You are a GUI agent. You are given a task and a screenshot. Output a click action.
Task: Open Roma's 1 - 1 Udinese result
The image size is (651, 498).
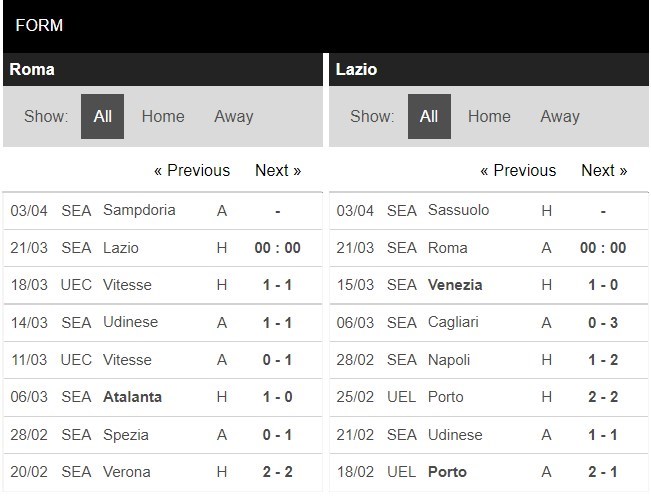[277, 322]
